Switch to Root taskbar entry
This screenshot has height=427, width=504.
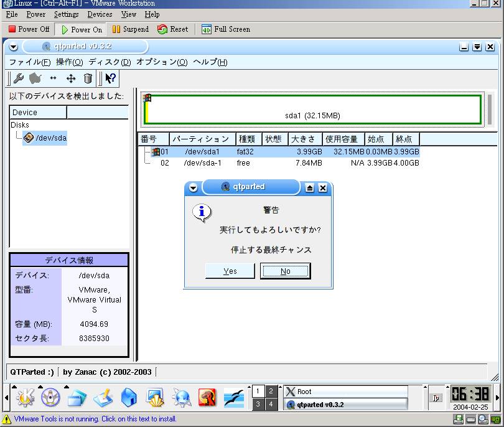click(346, 392)
